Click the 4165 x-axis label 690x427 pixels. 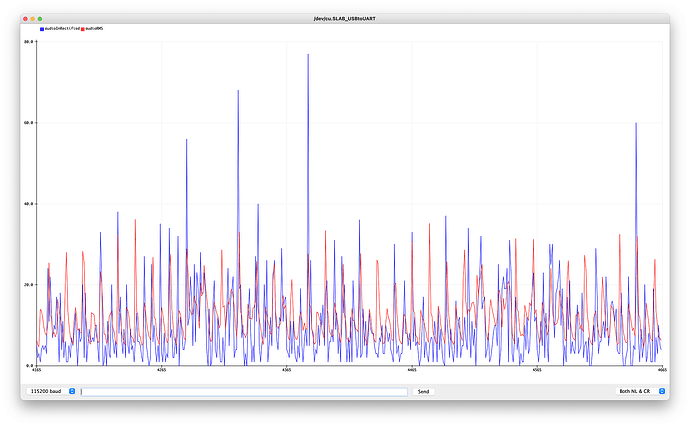coord(37,370)
